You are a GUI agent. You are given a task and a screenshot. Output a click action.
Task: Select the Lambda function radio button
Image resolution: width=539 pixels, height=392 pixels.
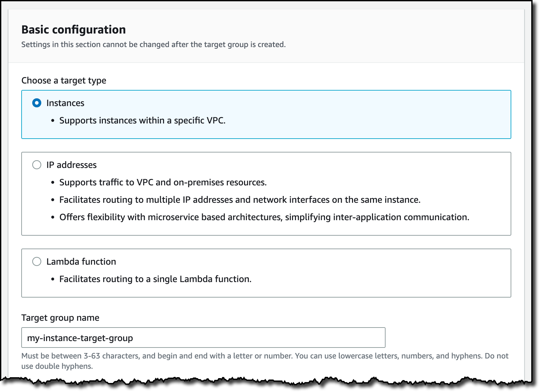click(37, 261)
